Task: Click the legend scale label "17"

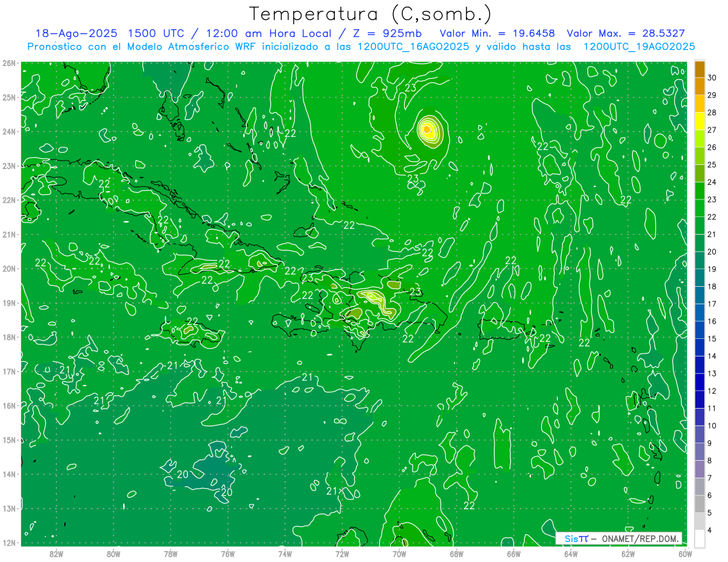Action: click(712, 304)
